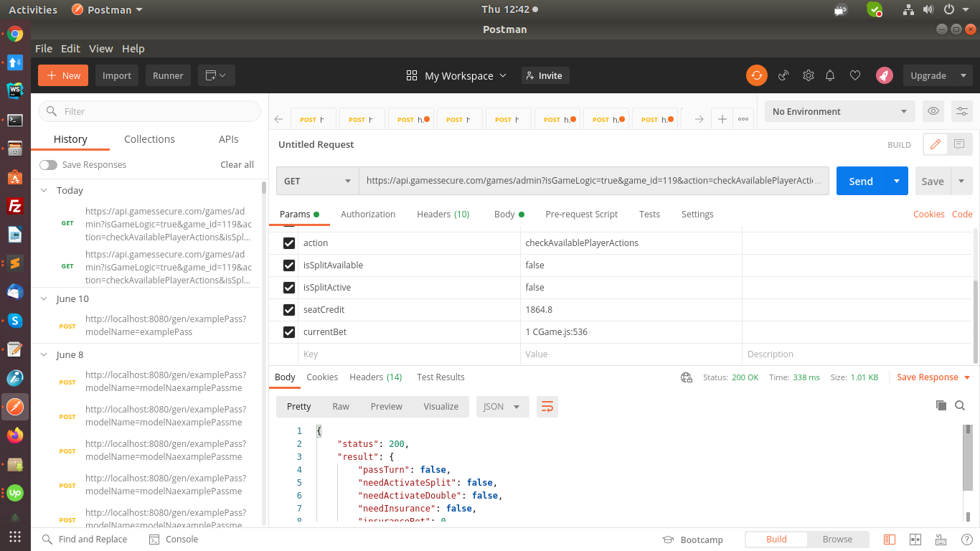Launch FileZilla from the dock

point(15,206)
